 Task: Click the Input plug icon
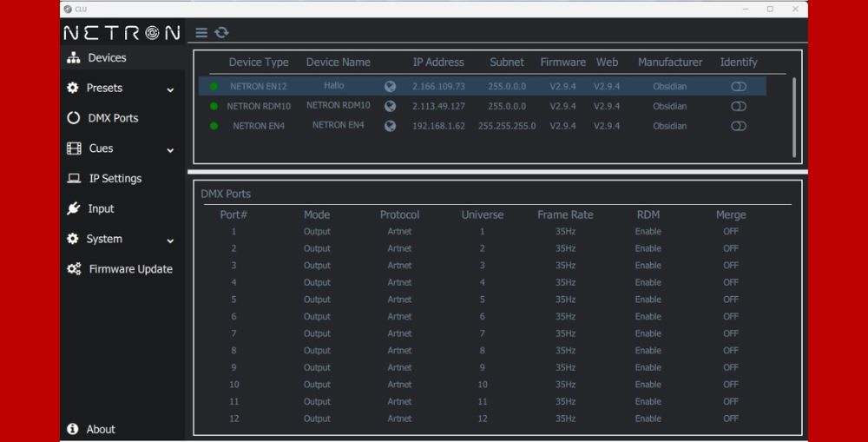[x=74, y=208]
